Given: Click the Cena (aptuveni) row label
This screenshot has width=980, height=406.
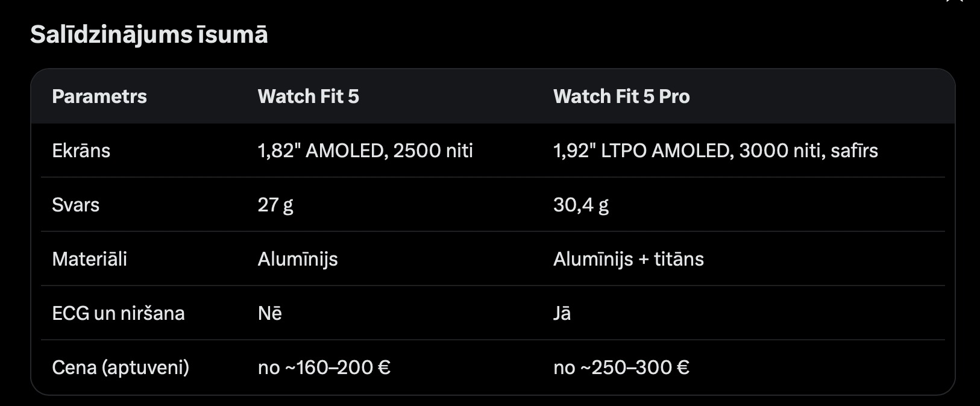Looking at the screenshot, I should point(121,367).
